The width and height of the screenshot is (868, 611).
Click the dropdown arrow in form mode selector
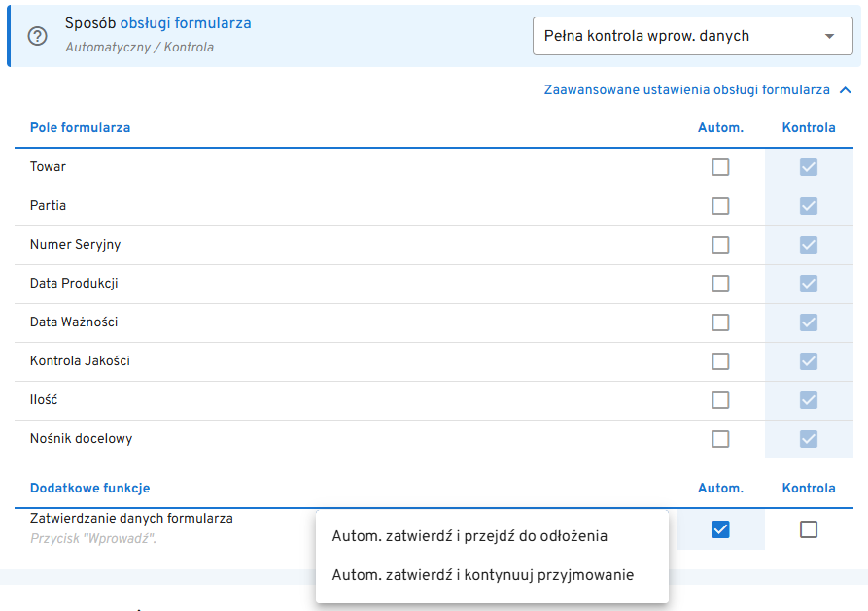829,36
